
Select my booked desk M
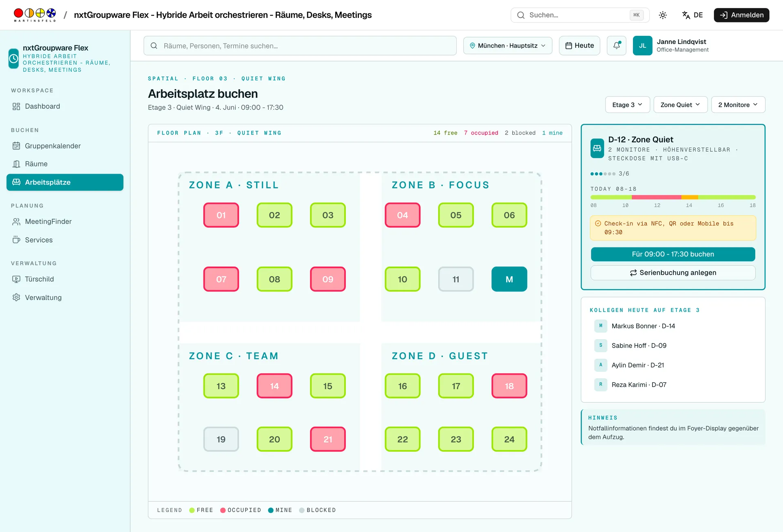509,279
